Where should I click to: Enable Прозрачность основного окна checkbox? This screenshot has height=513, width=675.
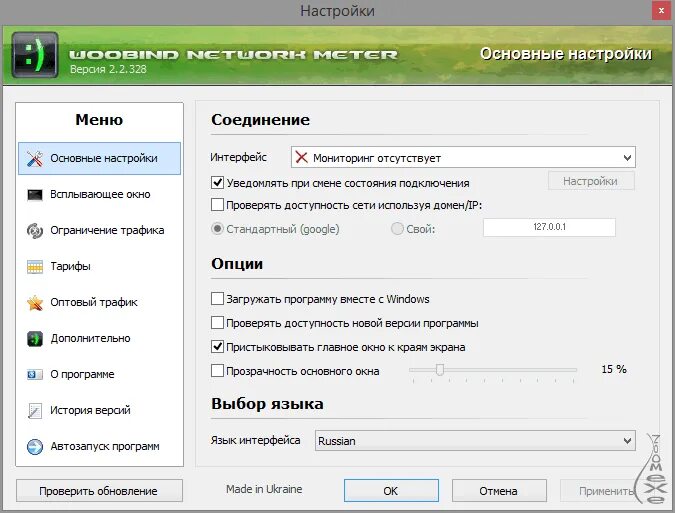(x=217, y=371)
